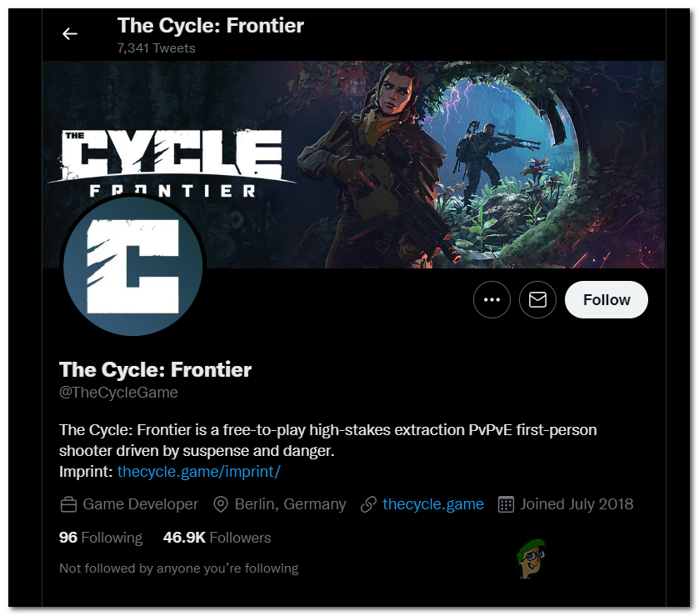The width and height of the screenshot is (699, 616).
Task: Click the calendar Joined icon
Action: coord(506,504)
